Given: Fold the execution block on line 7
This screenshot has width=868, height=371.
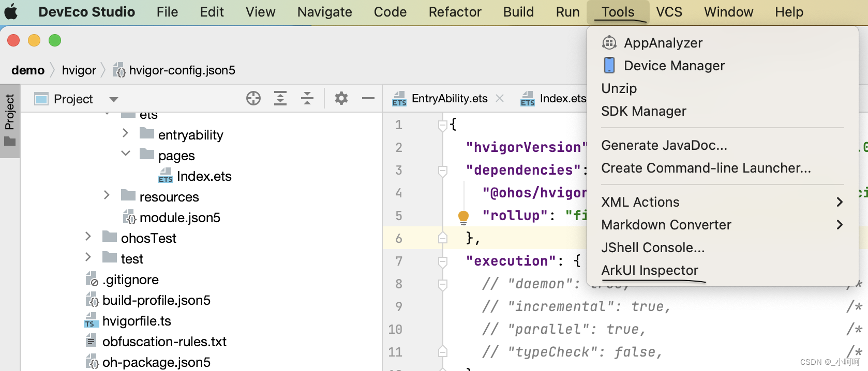Looking at the screenshot, I should [443, 261].
